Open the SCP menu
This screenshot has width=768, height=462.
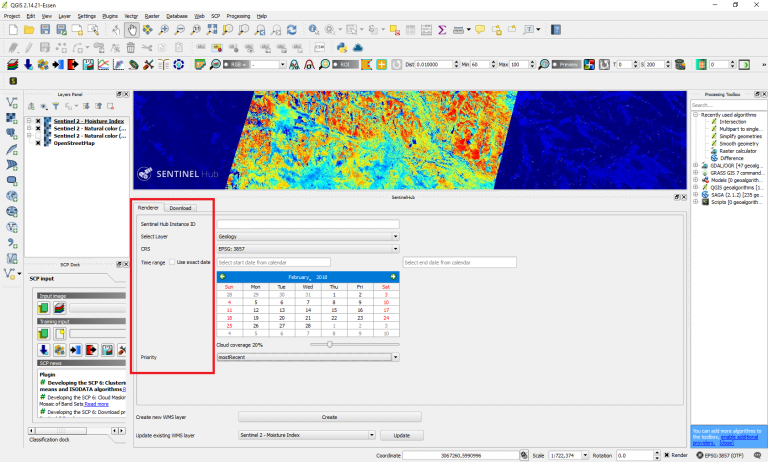[x=216, y=16]
